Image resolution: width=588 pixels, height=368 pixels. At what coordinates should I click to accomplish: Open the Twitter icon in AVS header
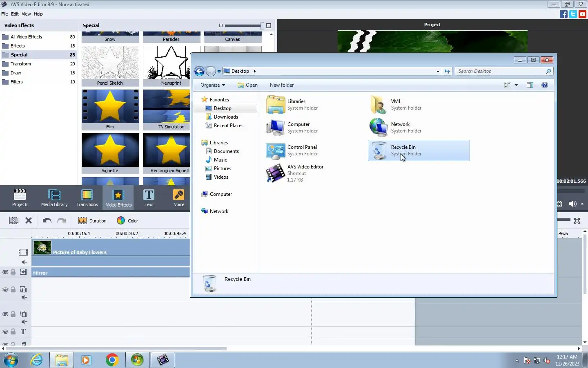pyautogui.click(x=573, y=14)
